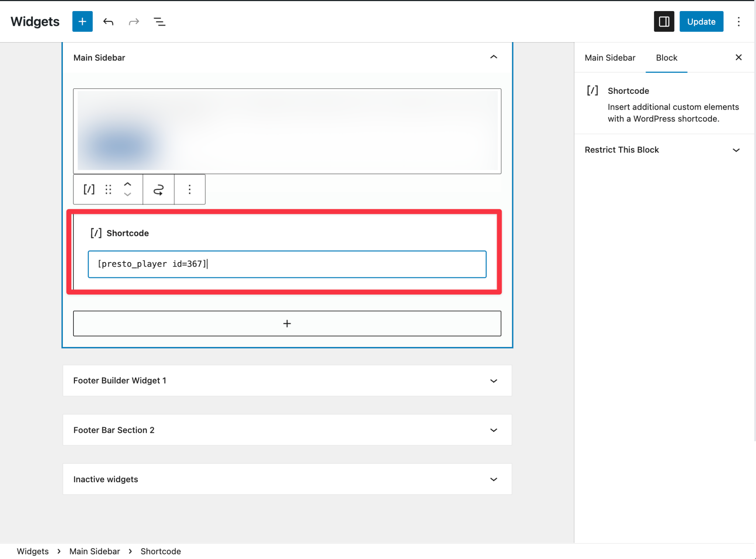
Task: Toggle the Settings sidebar panel icon
Action: coord(664,21)
